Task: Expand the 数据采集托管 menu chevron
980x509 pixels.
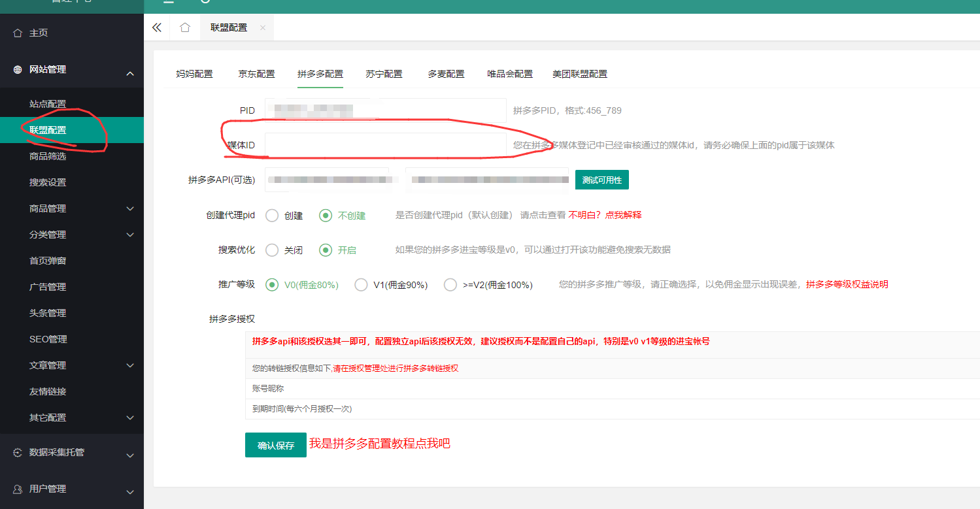Action: click(130, 455)
